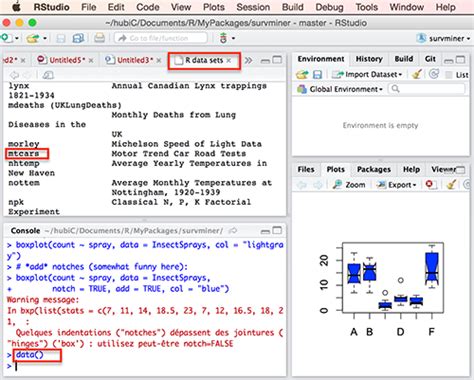The width and height of the screenshot is (474, 380).
Task: Click the show in new window icon
Action: [x=48, y=75]
